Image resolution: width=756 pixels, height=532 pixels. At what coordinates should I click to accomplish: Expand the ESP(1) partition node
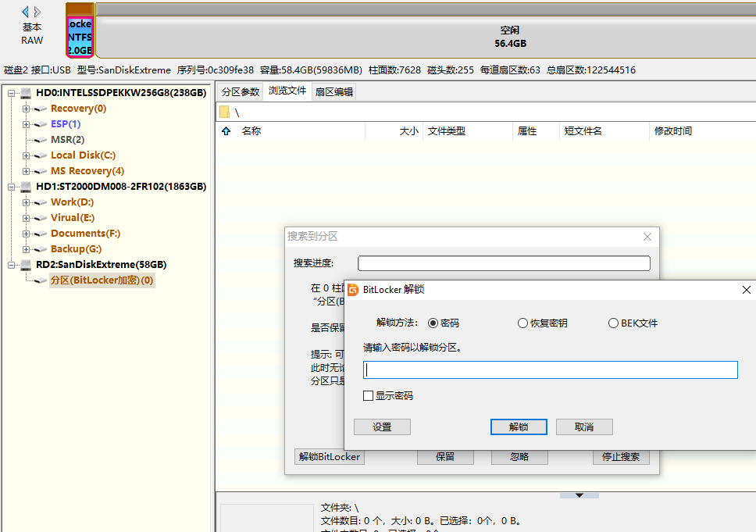[26, 124]
